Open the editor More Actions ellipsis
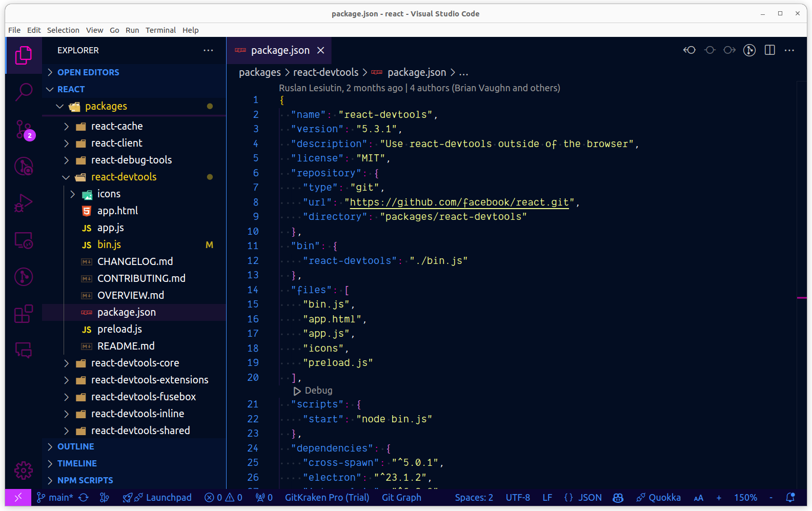Screen dimensions: 812x511 pos(789,50)
